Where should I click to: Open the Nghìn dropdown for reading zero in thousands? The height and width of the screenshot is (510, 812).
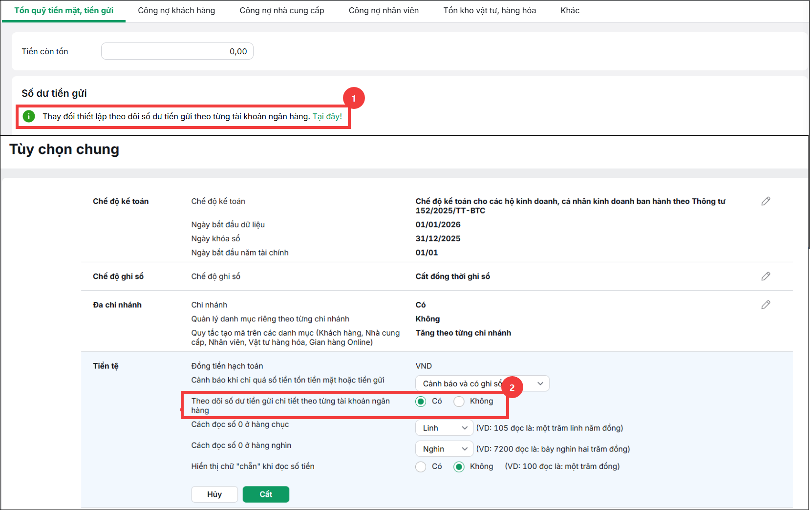[444, 449]
